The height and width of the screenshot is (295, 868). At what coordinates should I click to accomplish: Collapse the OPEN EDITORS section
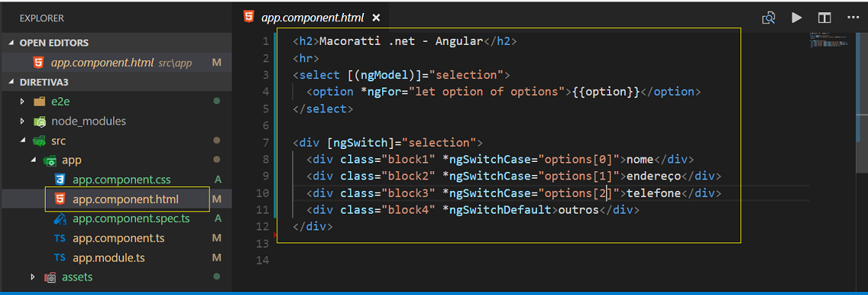pyautogui.click(x=11, y=43)
